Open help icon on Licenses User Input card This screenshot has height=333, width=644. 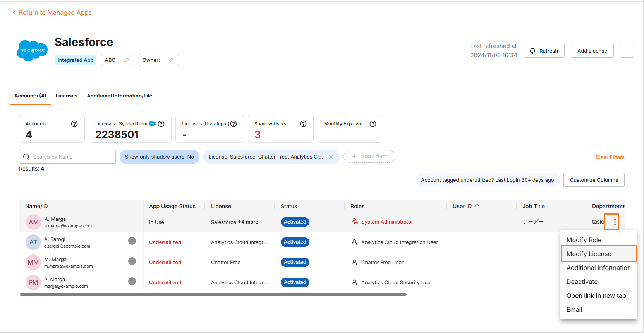234,124
